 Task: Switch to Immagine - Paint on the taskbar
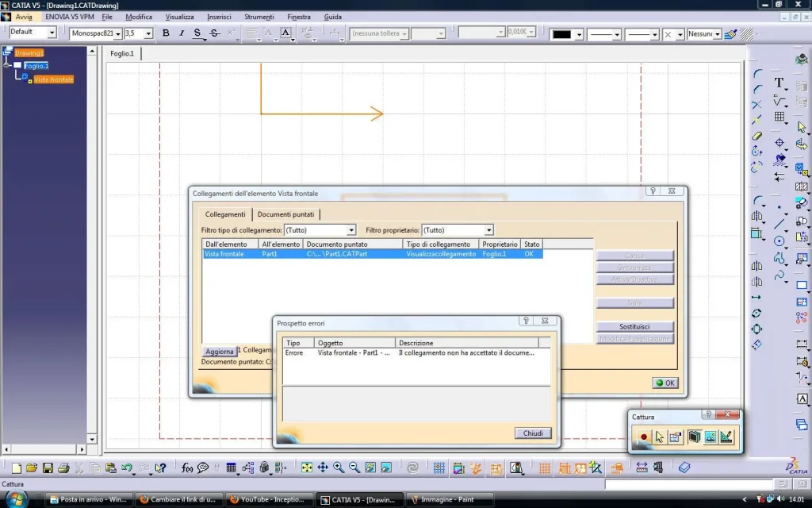pos(449,500)
